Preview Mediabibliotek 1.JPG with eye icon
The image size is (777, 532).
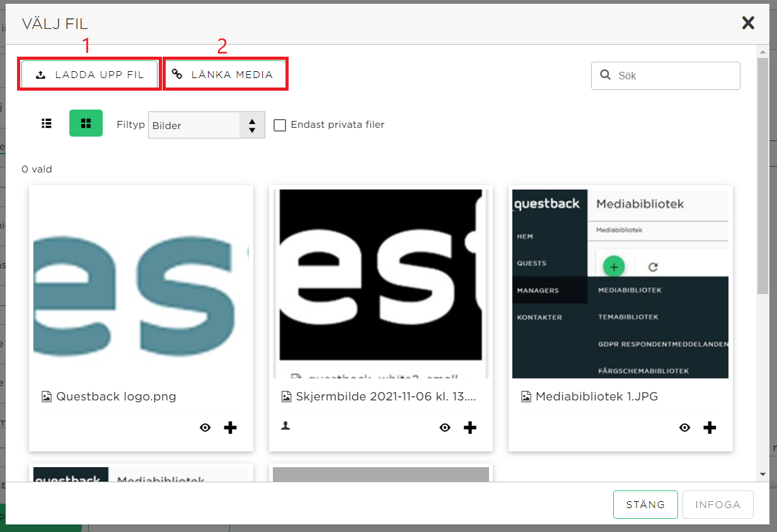[685, 428]
